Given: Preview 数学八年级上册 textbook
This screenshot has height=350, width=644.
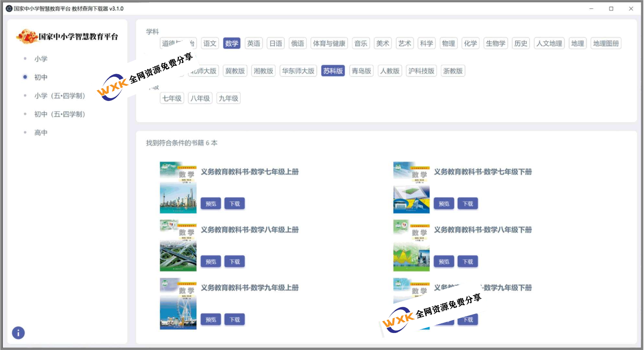Looking at the screenshot, I should point(211,262).
